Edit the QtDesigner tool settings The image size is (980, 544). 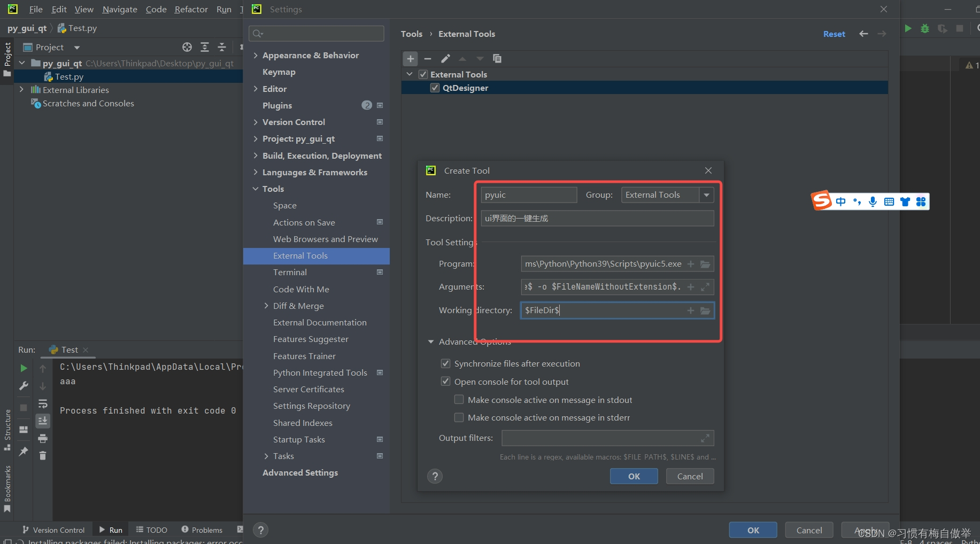point(445,59)
